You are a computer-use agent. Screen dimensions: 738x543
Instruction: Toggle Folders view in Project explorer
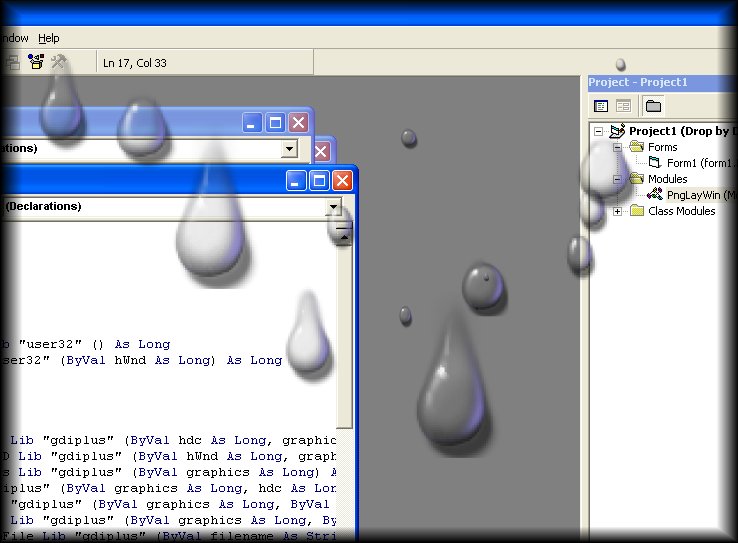tap(652, 106)
